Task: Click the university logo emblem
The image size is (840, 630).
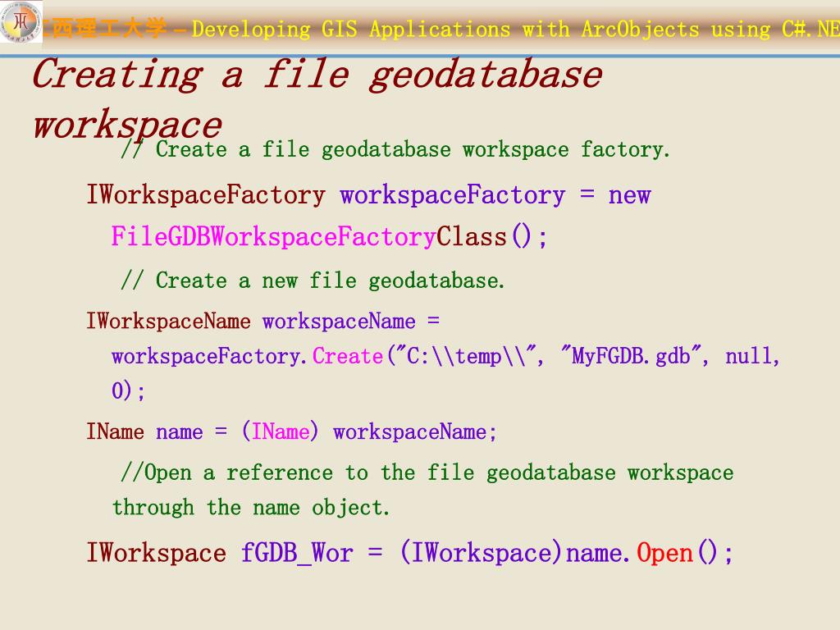Action: tap(21, 22)
